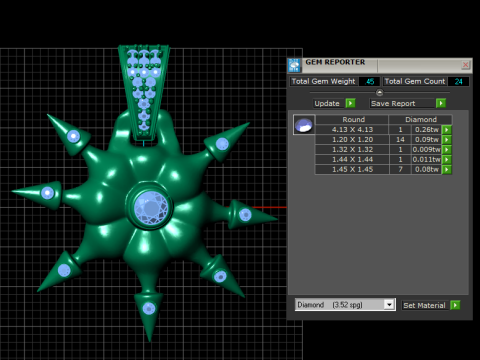480x360 pixels.
Task: Click the Update button
Action: tap(328, 103)
